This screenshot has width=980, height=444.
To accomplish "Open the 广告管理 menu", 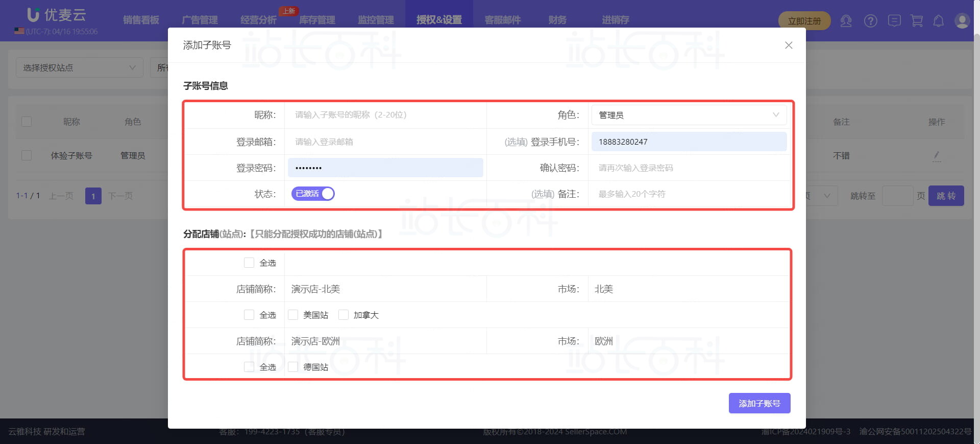I will [200, 20].
